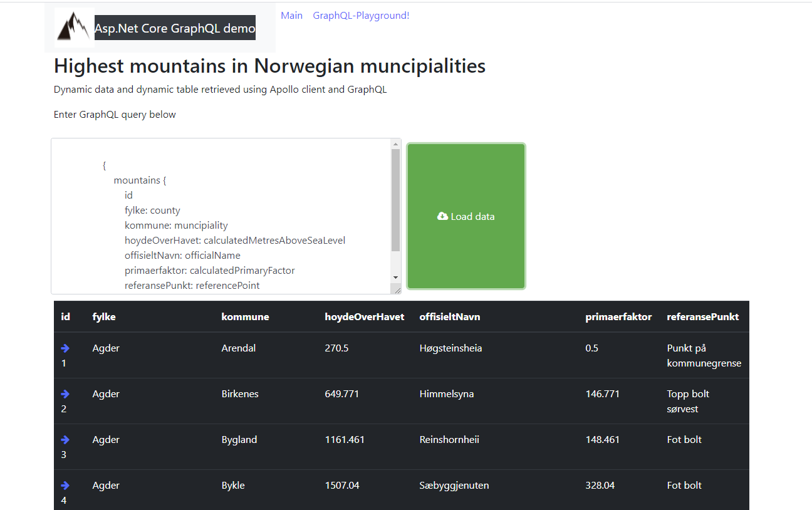This screenshot has height=510, width=812.
Task: Select the Himmelsyna cell
Action: click(x=446, y=394)
